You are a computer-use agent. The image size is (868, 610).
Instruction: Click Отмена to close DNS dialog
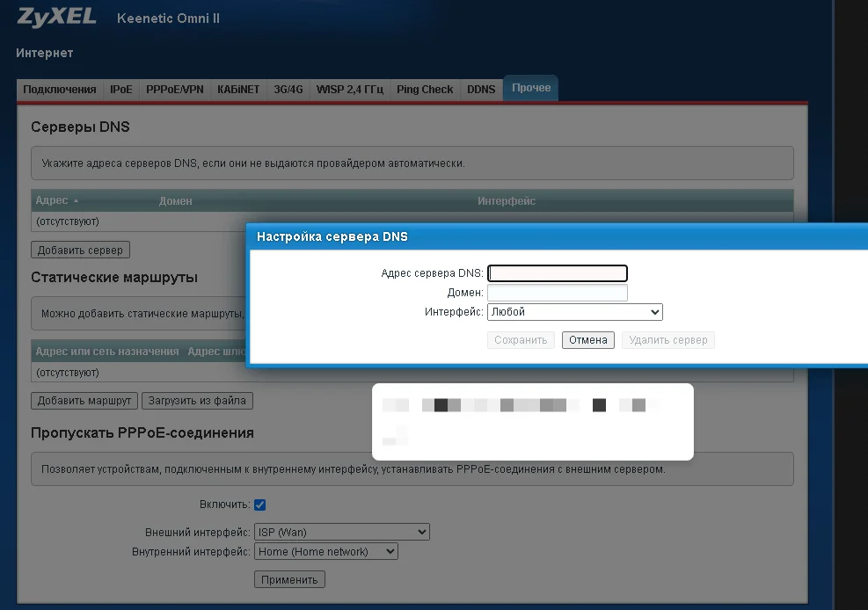click(587, 340)
